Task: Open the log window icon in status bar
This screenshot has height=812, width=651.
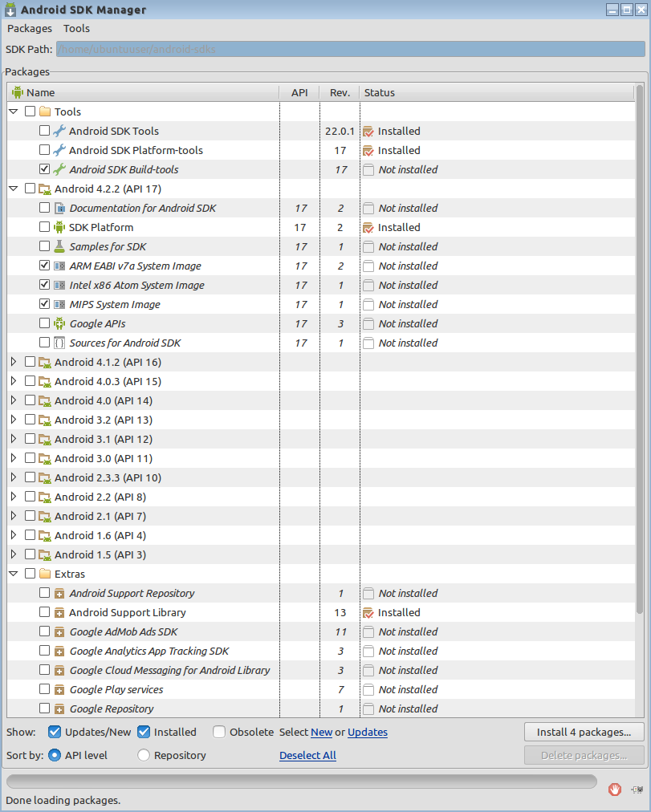Action: point(637,790)
